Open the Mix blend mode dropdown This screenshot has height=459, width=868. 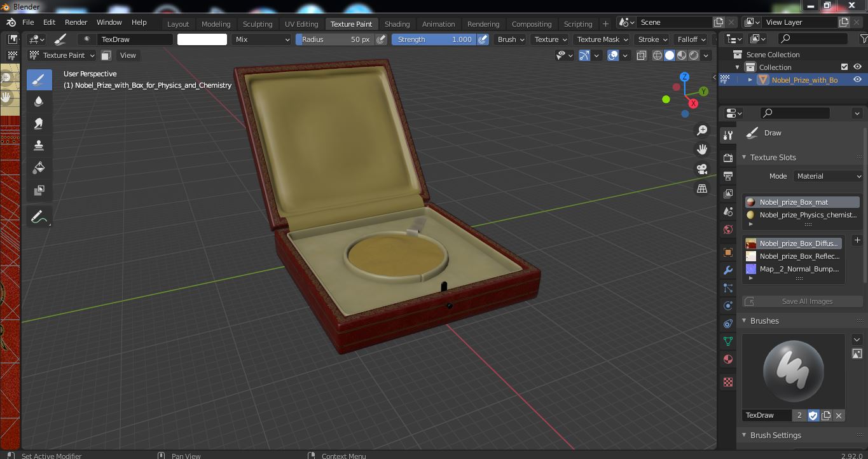[261, 39]
